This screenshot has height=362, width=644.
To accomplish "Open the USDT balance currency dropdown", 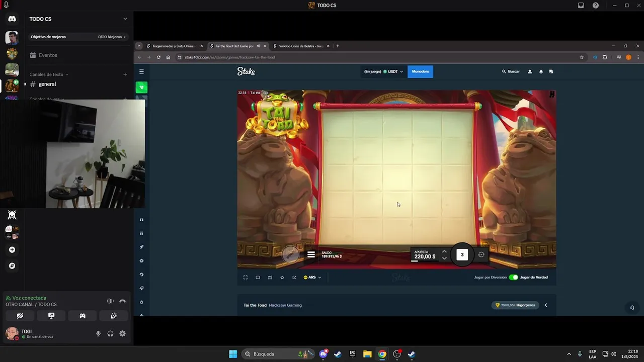I will click(383, 71).
